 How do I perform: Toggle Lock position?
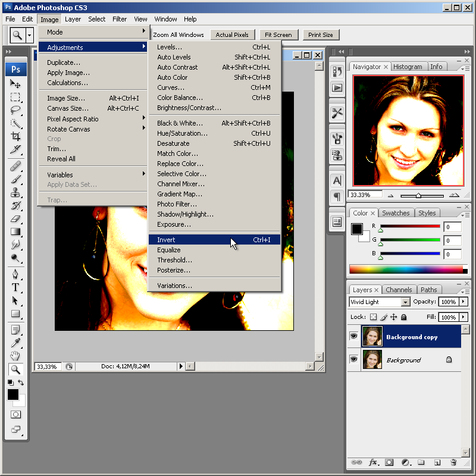click(x=394, y=317)
